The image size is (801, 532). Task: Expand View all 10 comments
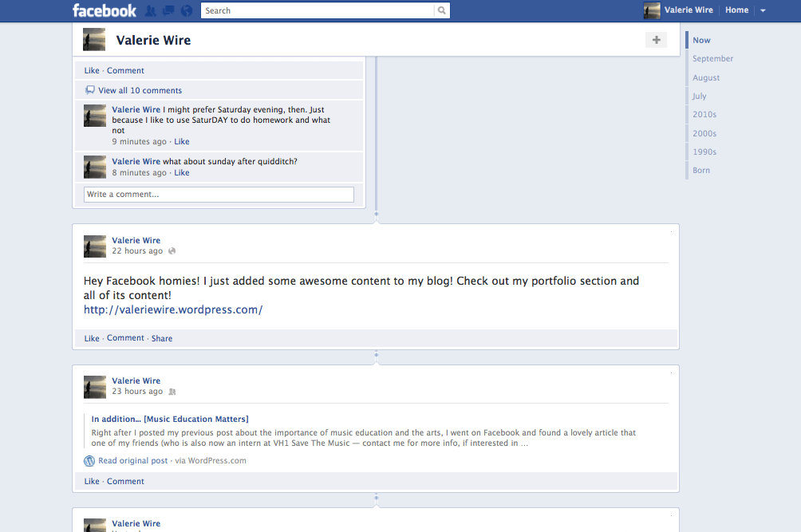(140, 90)
